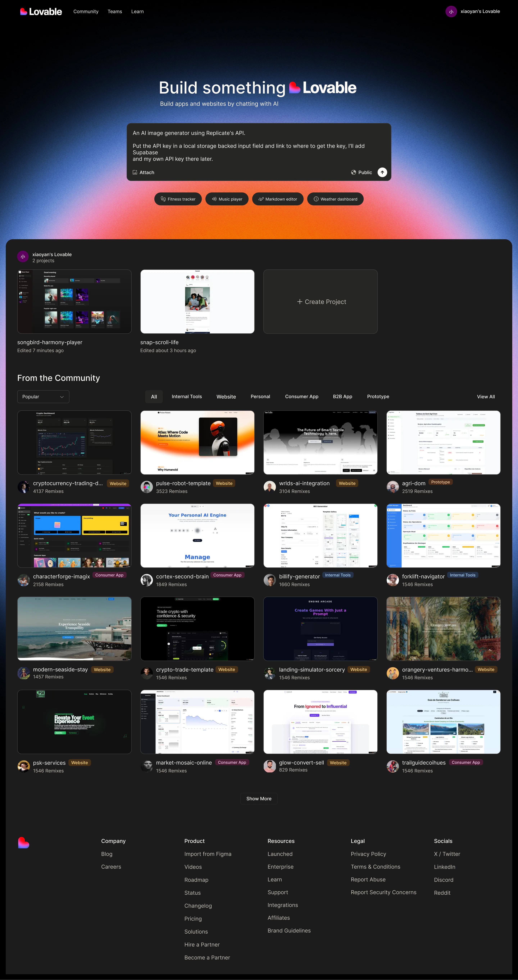Click the modern-seaside-stay author avatar
The width and height of the screenshot is (518, 980).
pyautogui.click(x=24, y=673)
